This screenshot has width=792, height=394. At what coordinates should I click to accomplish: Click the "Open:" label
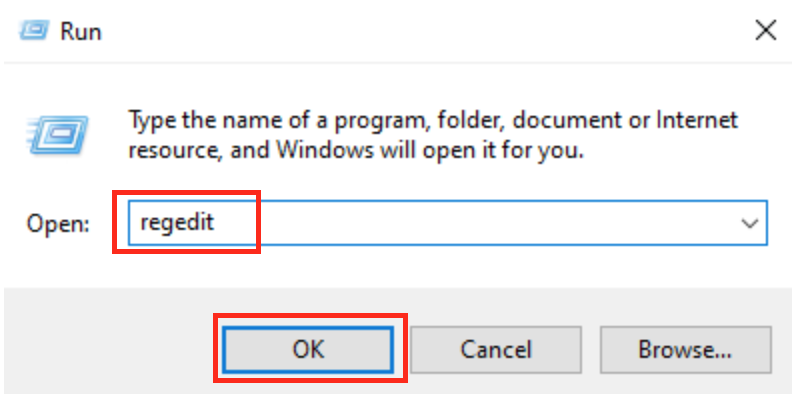tap(58, 223)
